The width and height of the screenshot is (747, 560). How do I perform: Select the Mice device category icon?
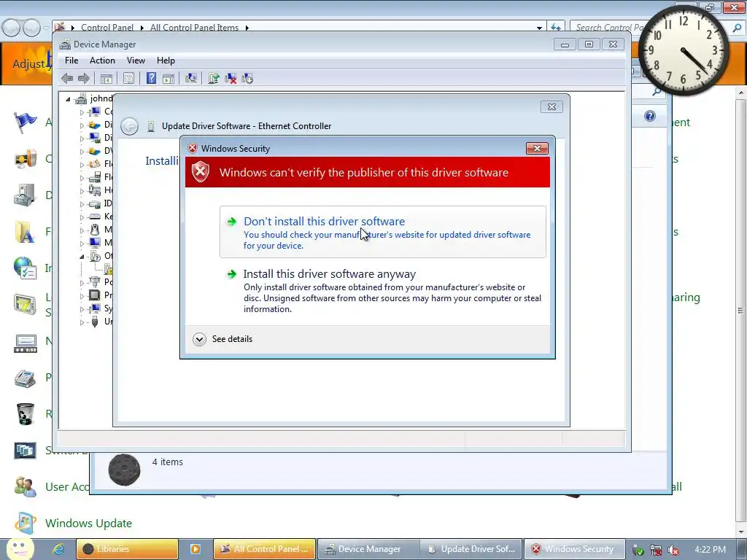tap(95, 230)
